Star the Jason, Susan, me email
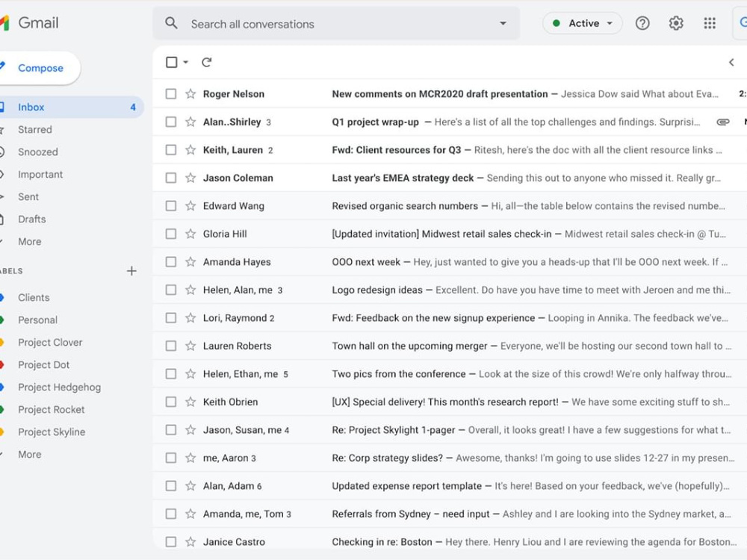Image resolution: width=747 pixels, height=560 pixels. coord(190,430)
